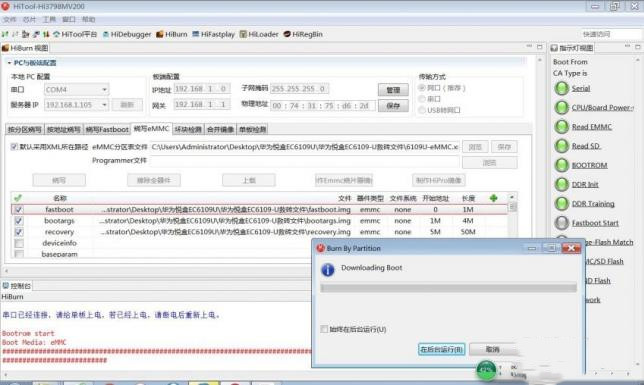Select the network port transfer radio button

coord(422,88)
